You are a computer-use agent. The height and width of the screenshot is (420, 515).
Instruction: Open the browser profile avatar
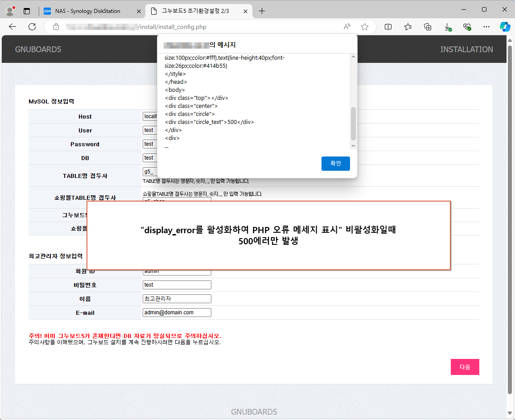click(x=11, y=11)
